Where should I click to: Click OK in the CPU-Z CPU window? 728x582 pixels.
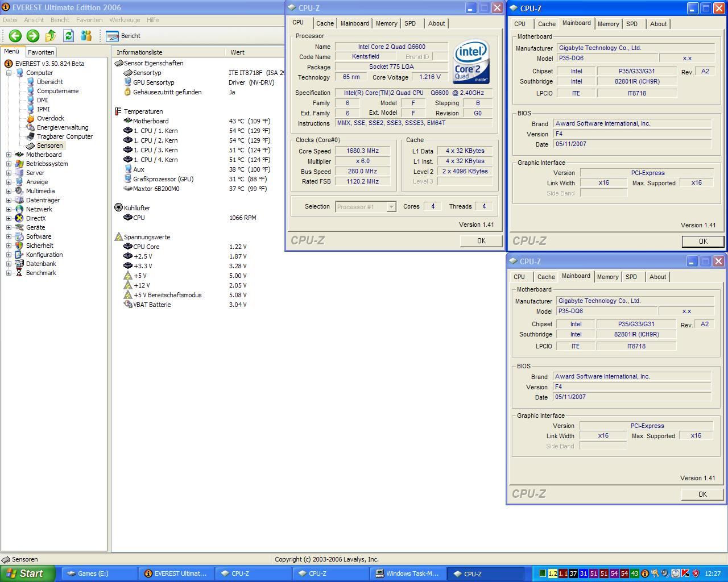pyautogui.click(x=481, y=240)
